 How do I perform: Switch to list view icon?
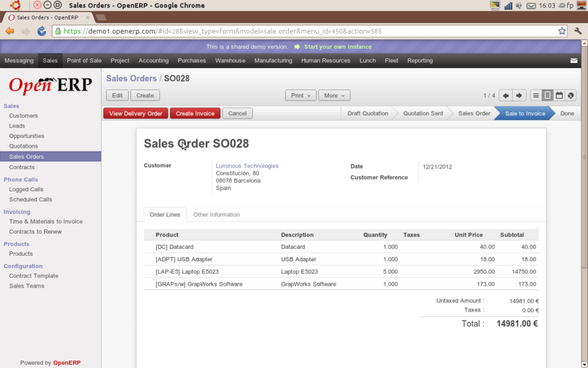536,96
